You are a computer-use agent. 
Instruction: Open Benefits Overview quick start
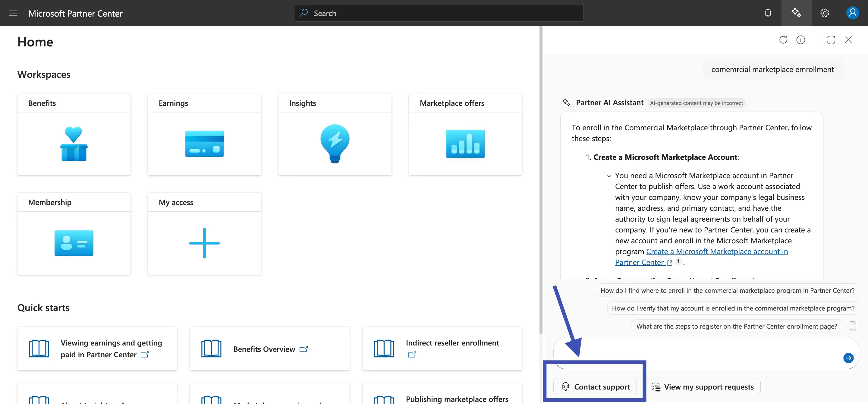(269, 349)
